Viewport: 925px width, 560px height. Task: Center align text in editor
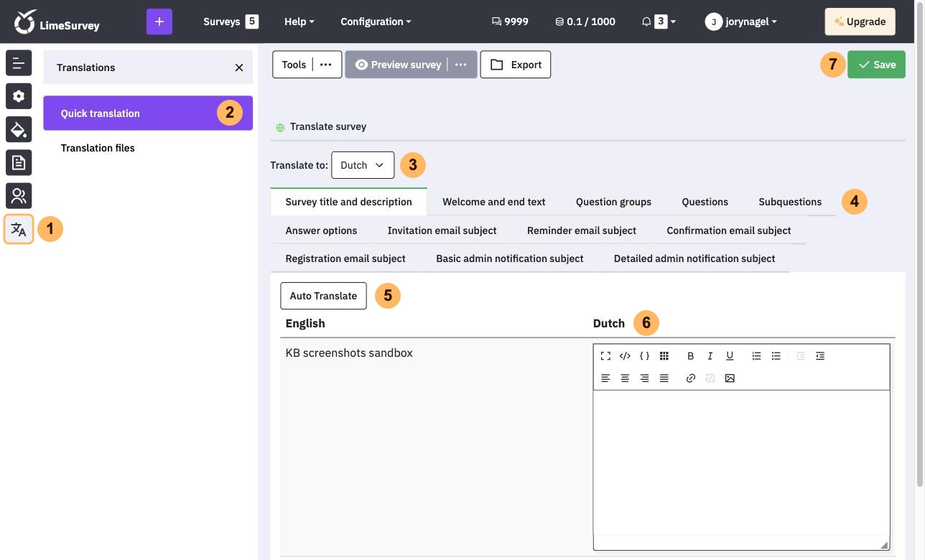coord(625,378)
